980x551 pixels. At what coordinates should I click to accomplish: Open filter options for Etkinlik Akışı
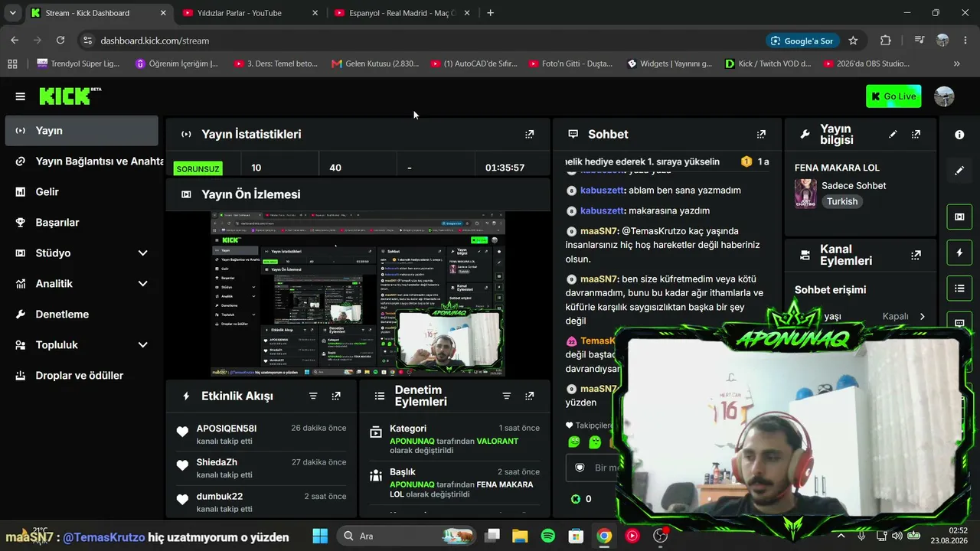pyautogui.click(x=313, y=396)
